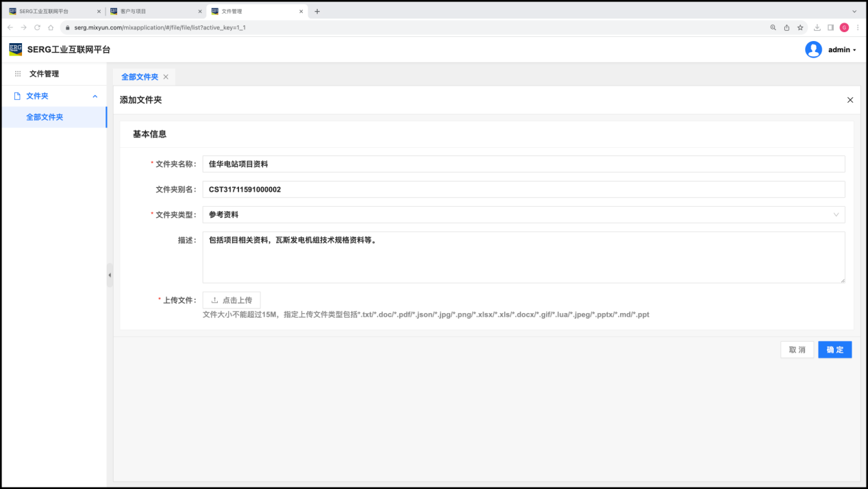Click the browser reload icon
Image resolution: width=868 pixels, height=489 pixels.
coord(37,27)
